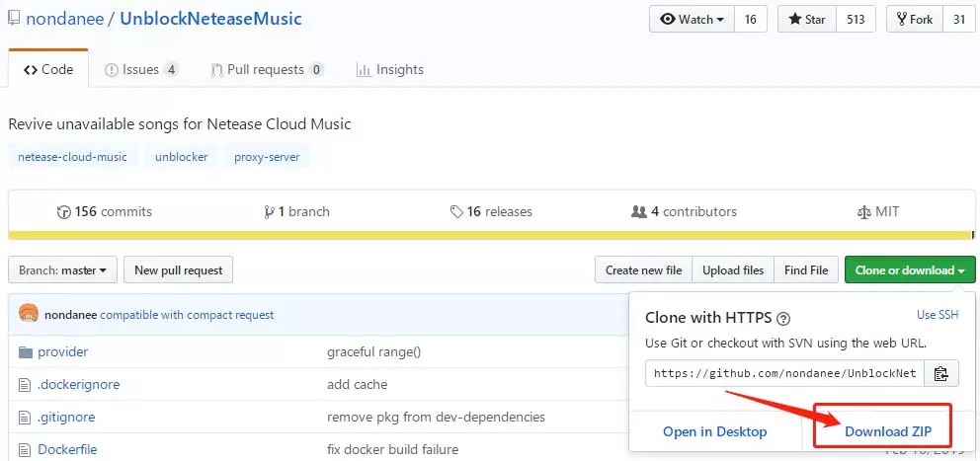Switch to the Code tab

(48, 69)
